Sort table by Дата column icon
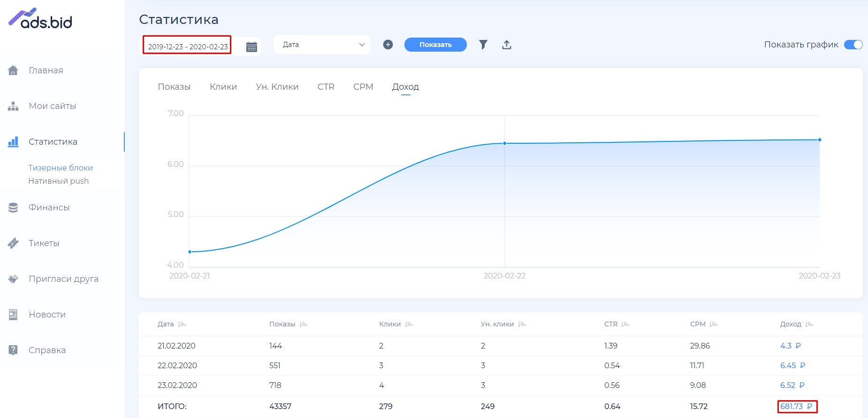This screenshot has width=868, height=418. coord(182,325)
